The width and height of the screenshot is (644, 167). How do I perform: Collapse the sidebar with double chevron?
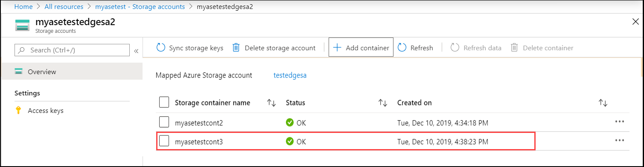click(136, 51)
